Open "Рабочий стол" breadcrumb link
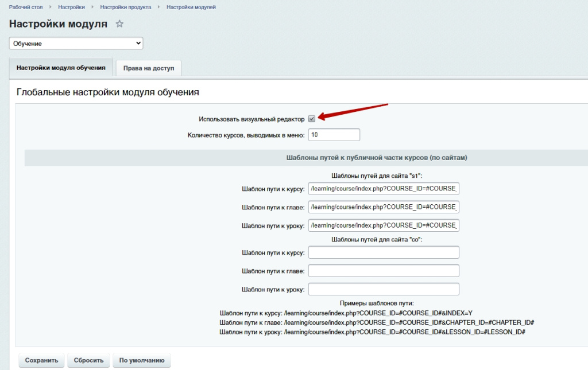Image resolution: width=588 pixels, height=370 pixels. coord(25,7)
